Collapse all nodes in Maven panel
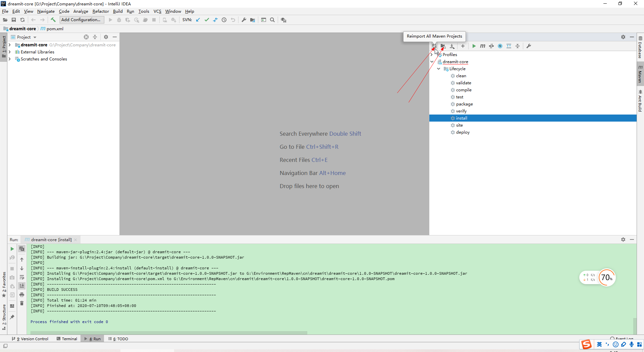 point(518,46)
